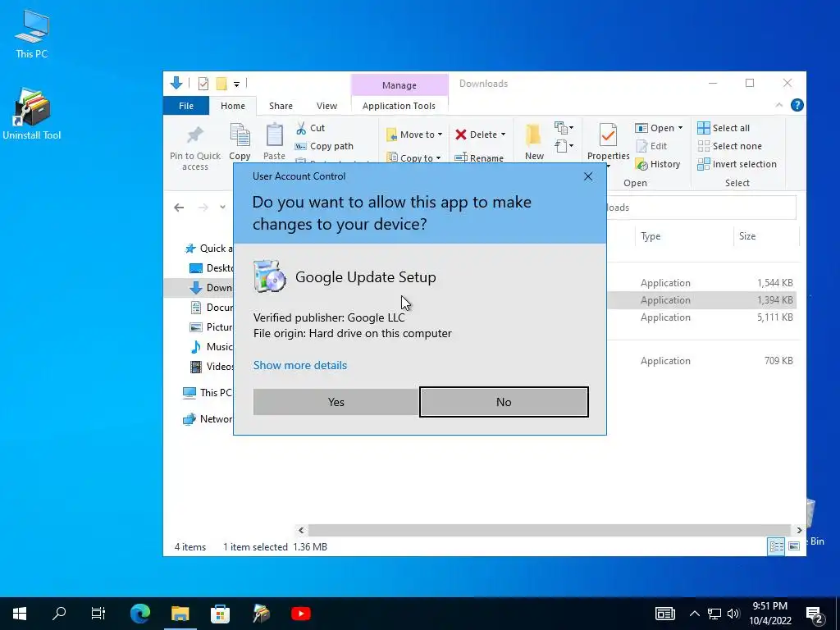Open the Application Tools tab
The image size is (840, 630).
pos(399,106)
